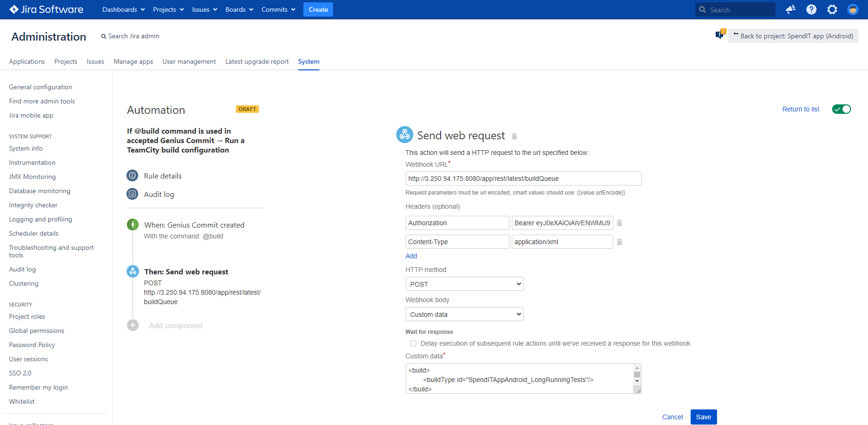
Task: Expand the Issues menu in top bar
Action: click(205, 9)
